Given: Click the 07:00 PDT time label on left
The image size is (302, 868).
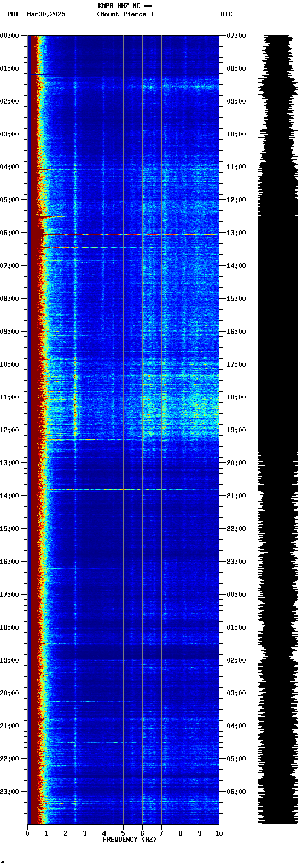Looking at the screenshot, I should tap(9, 266).
